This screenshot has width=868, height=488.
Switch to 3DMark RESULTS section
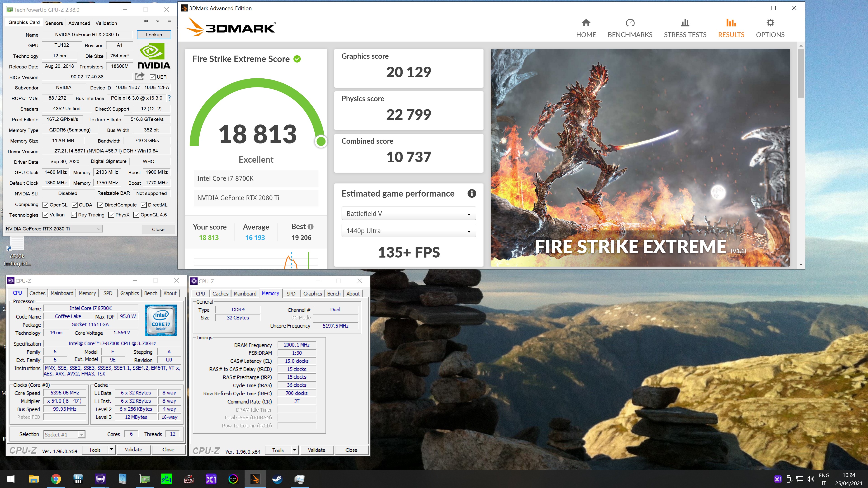click(731, 28)
